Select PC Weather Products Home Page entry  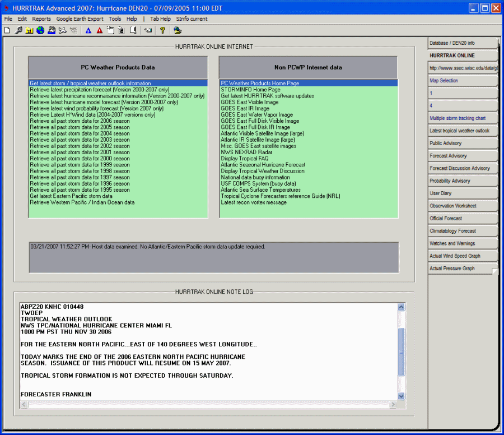click(x=309, y=84)
